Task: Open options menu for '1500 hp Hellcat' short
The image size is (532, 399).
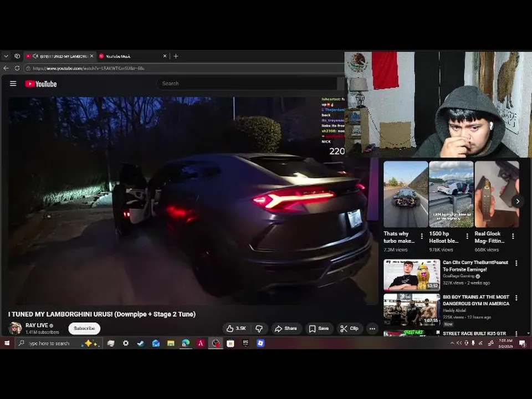Action: pyautogui.click(x=467, y=236)
